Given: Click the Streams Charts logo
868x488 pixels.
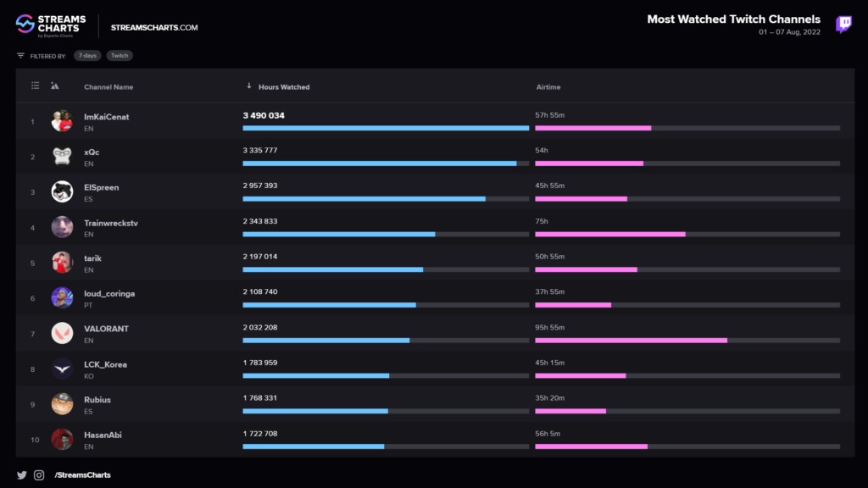Looking at the screenshot, I should pos(51,26).
